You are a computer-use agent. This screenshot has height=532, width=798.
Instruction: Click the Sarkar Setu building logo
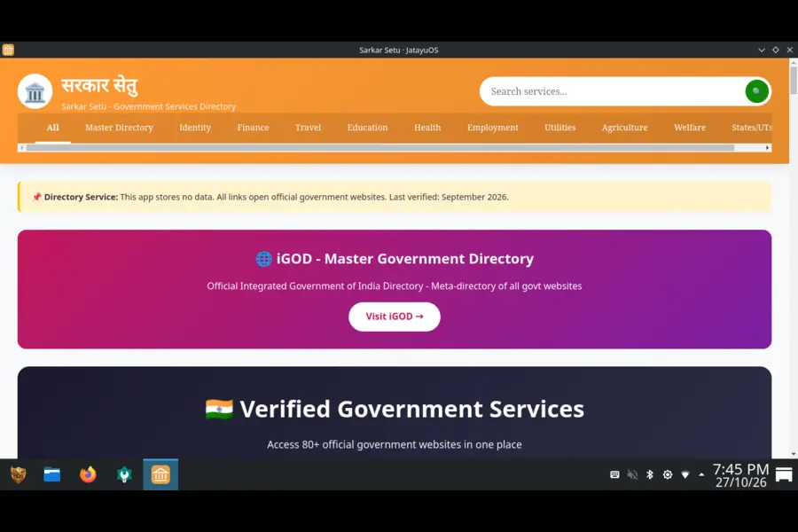(35, 91)
